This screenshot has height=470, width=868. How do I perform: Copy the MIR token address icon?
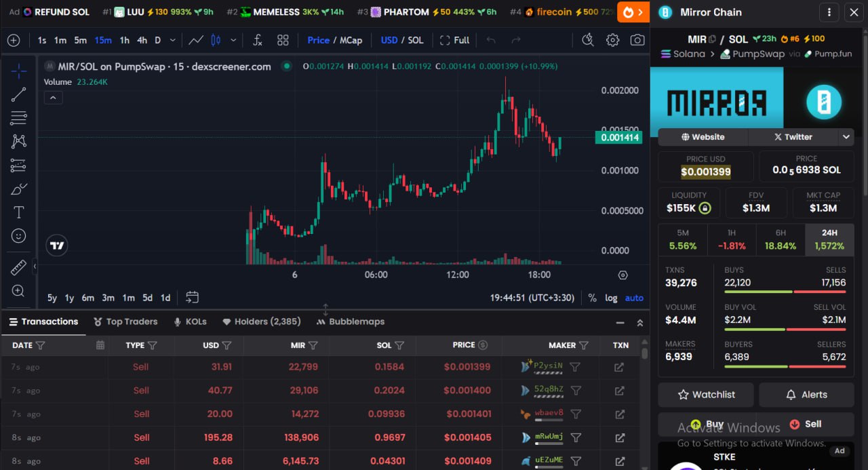[712, 39]
